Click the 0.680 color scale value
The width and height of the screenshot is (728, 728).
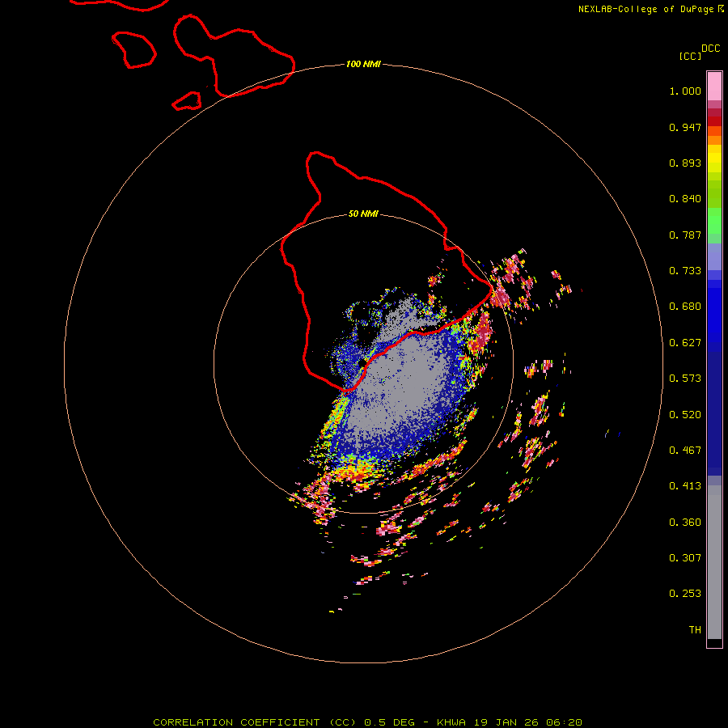[685, 307]
